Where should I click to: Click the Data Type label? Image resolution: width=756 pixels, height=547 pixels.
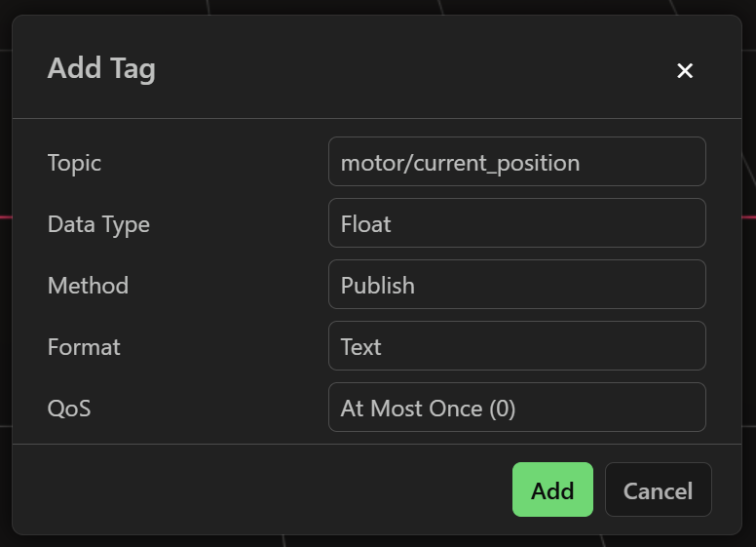click(98, 224)
